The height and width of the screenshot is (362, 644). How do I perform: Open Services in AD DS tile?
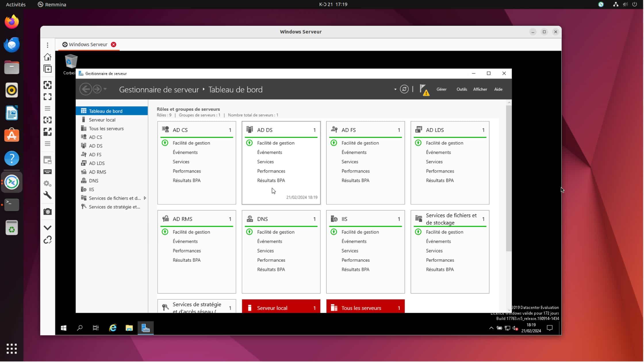(265, 162)
